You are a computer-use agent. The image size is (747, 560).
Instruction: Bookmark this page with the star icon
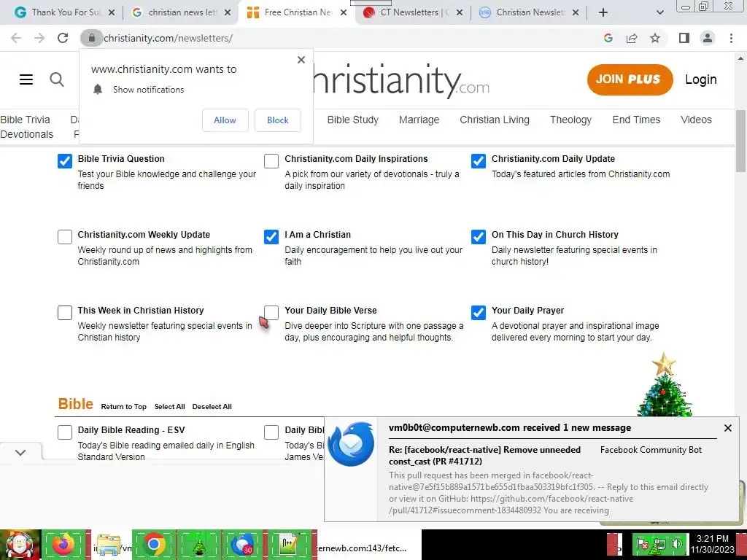pos(655,38)
